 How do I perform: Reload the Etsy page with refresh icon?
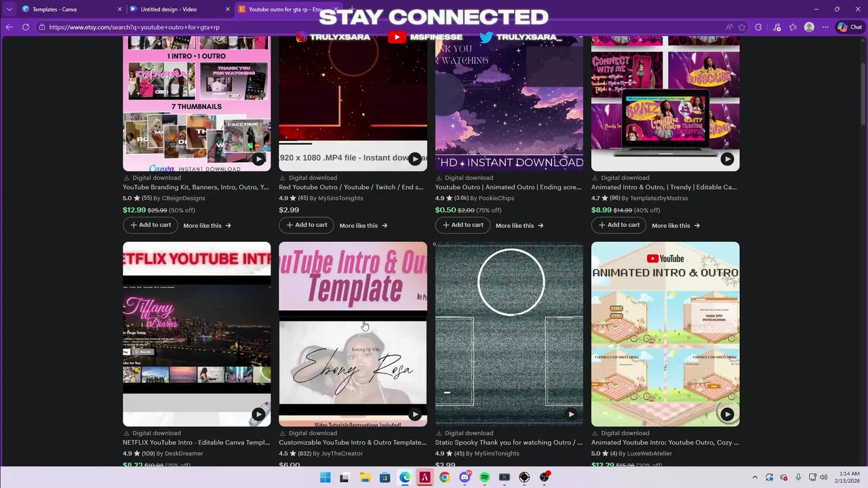(26, 27)
